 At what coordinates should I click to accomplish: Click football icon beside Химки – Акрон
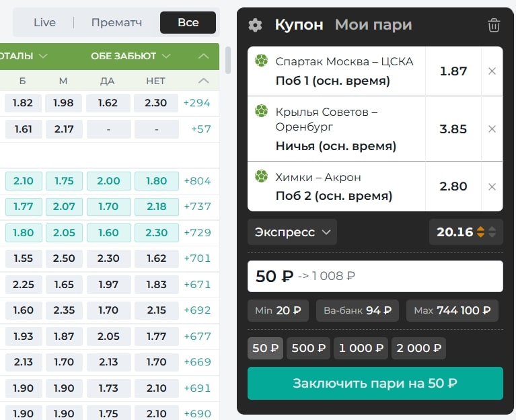261,176
